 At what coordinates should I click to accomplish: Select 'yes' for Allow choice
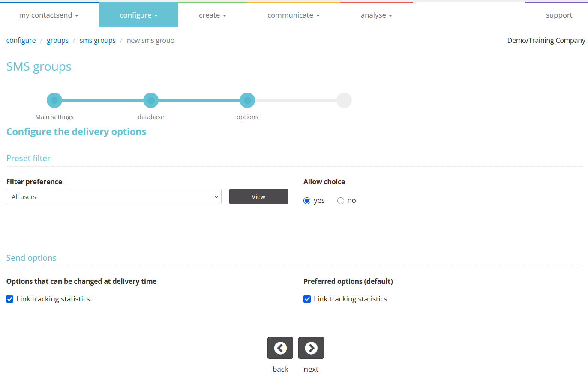click(307, 201)
